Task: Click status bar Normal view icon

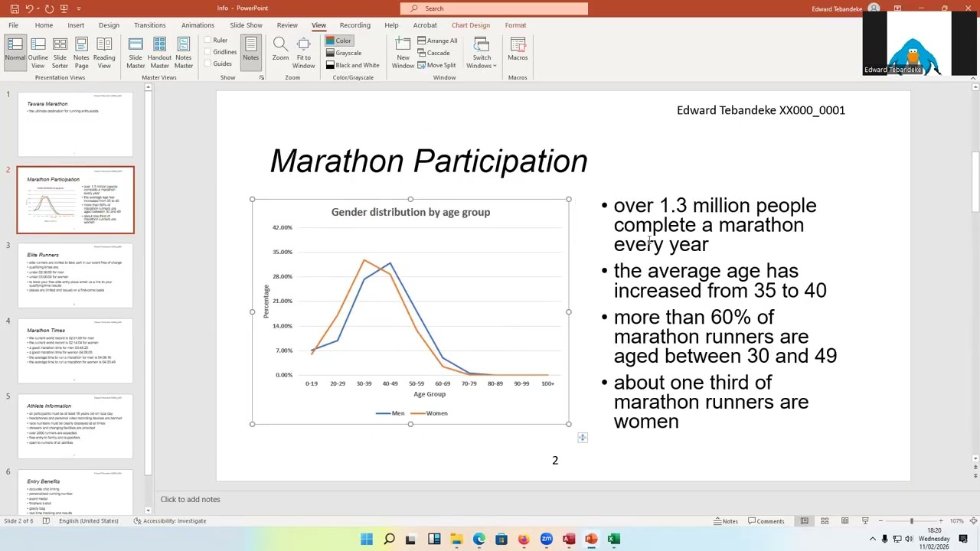Action: (804, 521)
